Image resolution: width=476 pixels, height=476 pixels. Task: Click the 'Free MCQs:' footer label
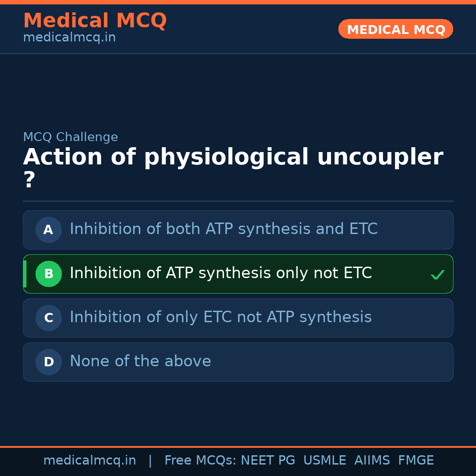[x=201, y=461]
